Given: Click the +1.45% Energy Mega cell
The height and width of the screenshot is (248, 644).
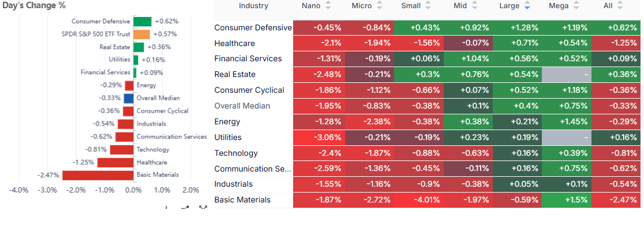Looking at the screenshot, I should pos(566,121).
